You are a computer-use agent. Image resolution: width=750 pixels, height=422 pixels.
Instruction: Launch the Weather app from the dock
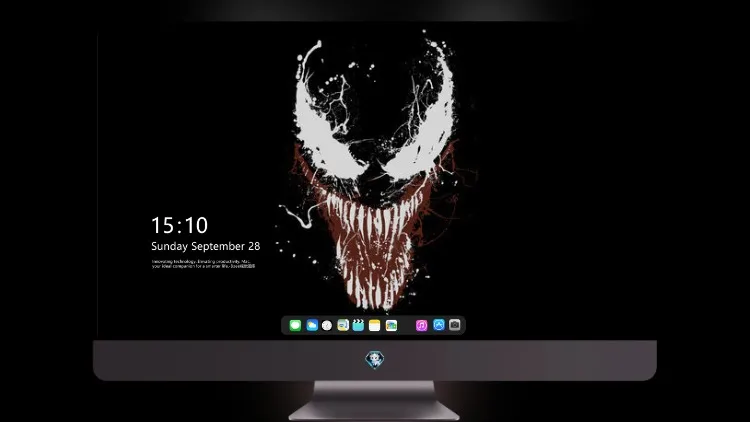[x=312, y=325]
